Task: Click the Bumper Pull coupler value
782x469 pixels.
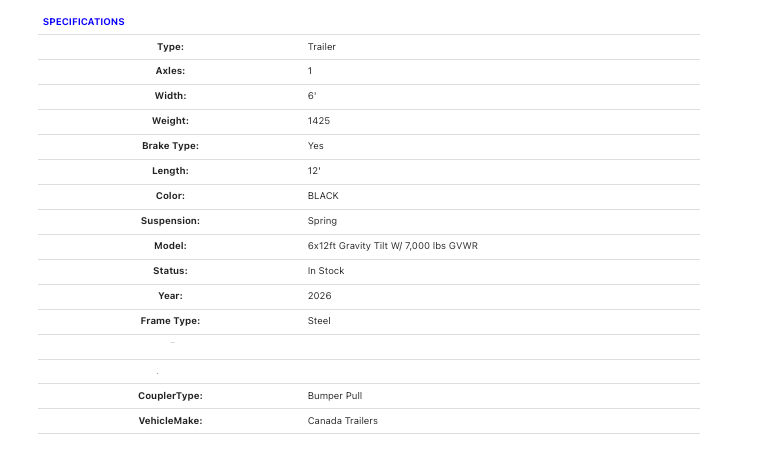Action: tap(335, 396)
